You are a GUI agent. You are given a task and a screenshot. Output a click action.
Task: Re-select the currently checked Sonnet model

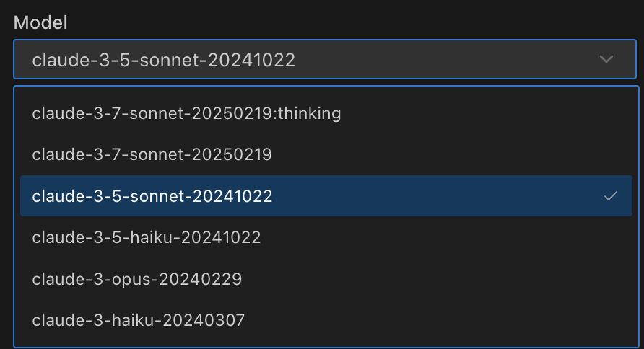pyautogui.click(x=152, y=195)
